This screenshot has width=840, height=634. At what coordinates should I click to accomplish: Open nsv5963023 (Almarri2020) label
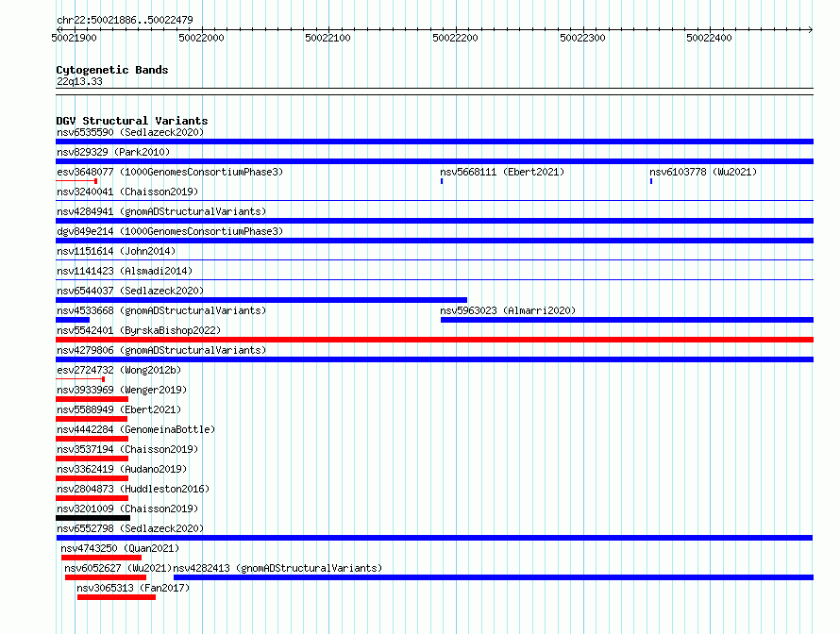(x=508, y=310)
